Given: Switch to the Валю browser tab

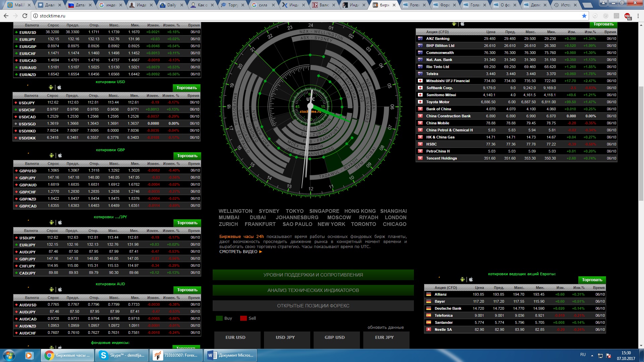Looking at the screenshot, I should (324, 5).
